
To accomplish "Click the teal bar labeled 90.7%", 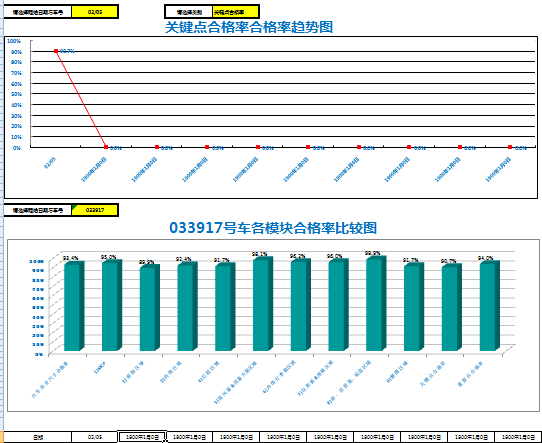I will point(449,309).
